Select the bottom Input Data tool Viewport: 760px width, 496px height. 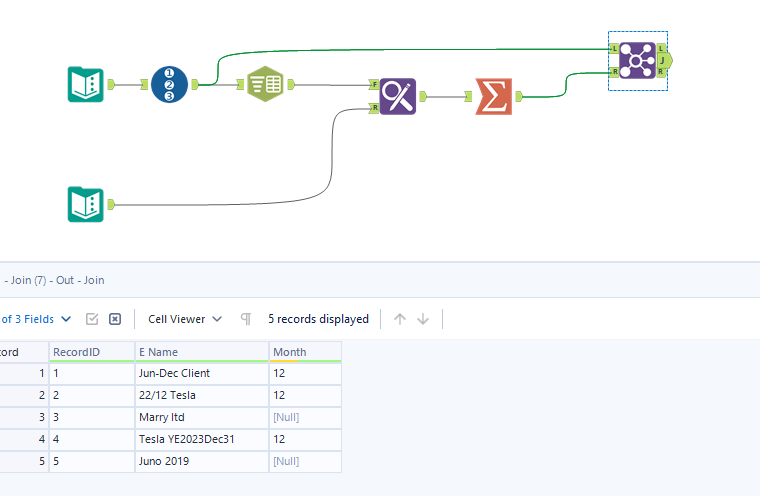pyautogui.click(x=85, y=204)
